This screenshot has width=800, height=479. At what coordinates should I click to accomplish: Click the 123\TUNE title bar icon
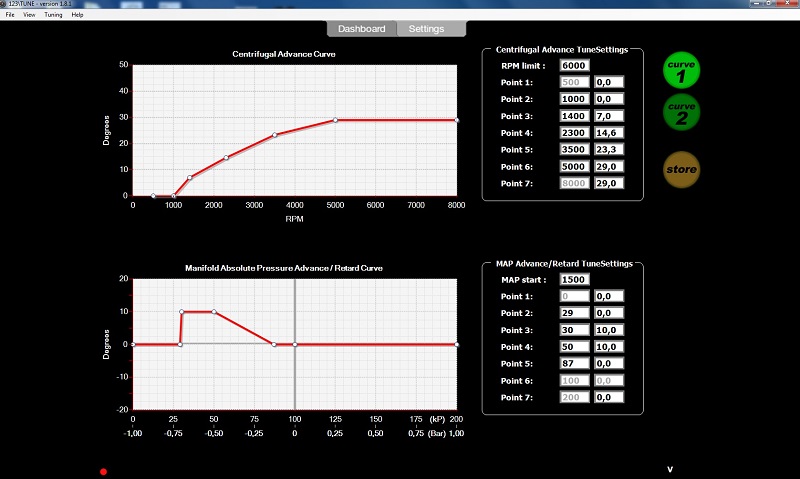click(6, 5)
